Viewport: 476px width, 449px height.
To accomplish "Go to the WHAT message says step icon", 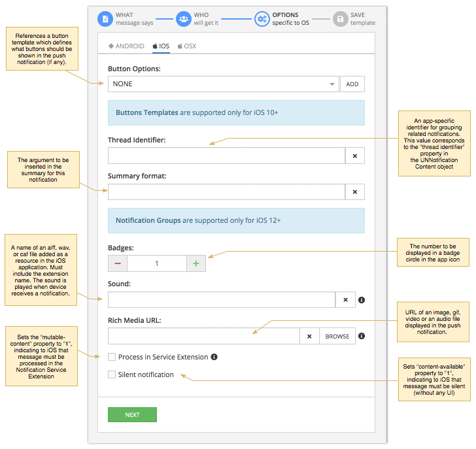I will [x=105, y=19].
